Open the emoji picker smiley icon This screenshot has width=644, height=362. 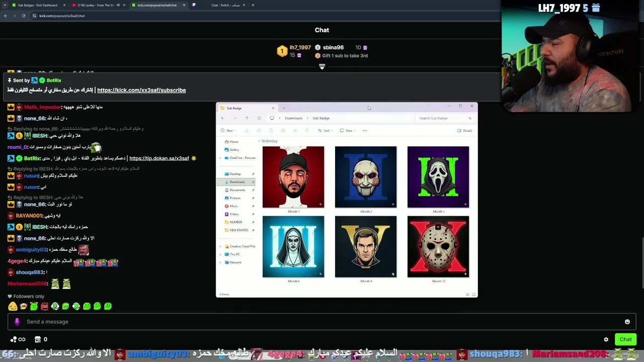627,322
